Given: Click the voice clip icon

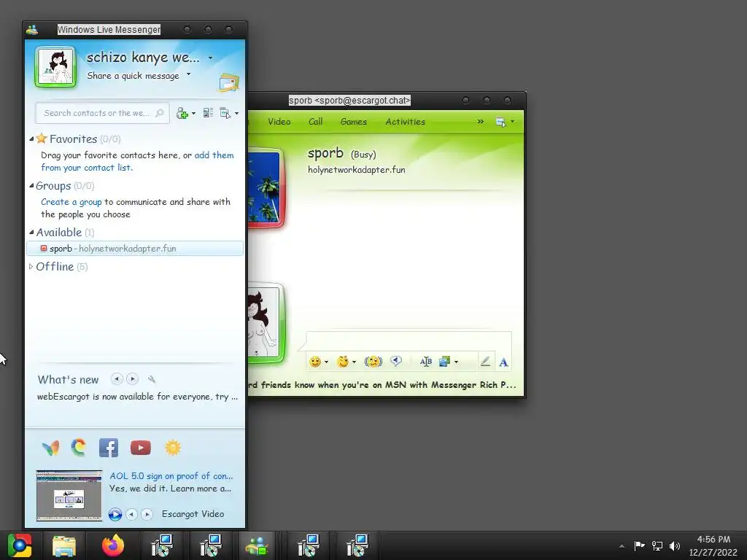Looking at the screenshot, I should point(396,362).
